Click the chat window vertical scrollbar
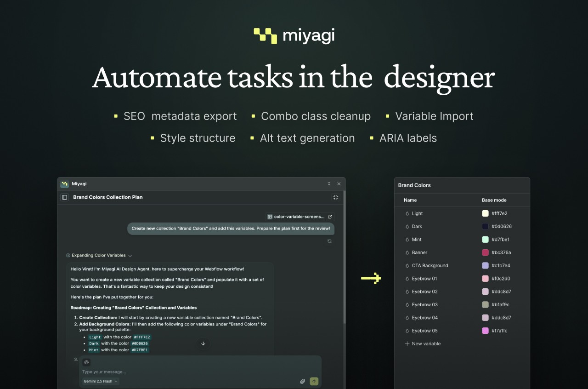Screen dimensions: 588x389 pyautogui.click(x=344, y=257)
